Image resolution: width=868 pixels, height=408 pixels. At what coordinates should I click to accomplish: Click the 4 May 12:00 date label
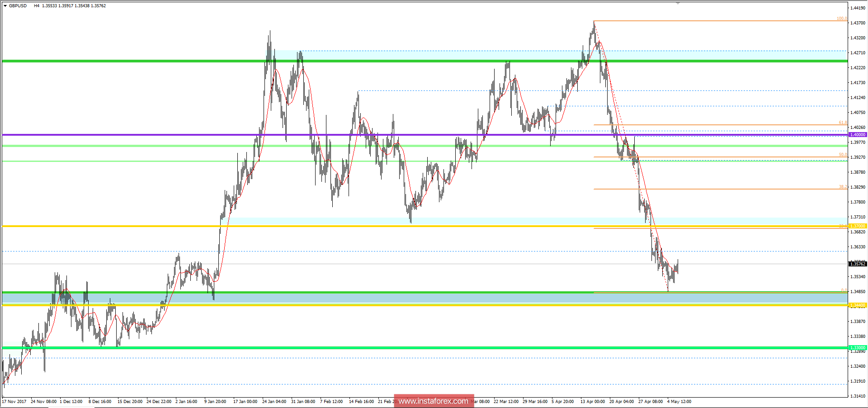pos(679,402)
